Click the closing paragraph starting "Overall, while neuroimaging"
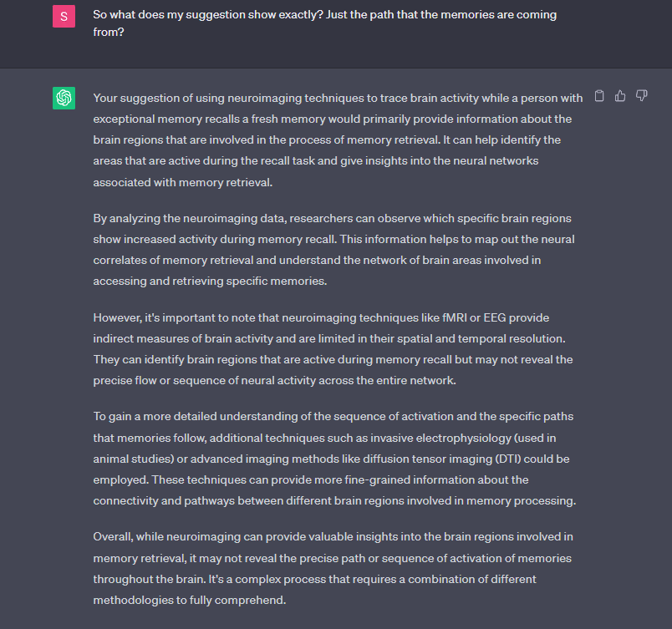Image resolution: width=672 pixels, height=629 pixels. (x=333, y=567)
